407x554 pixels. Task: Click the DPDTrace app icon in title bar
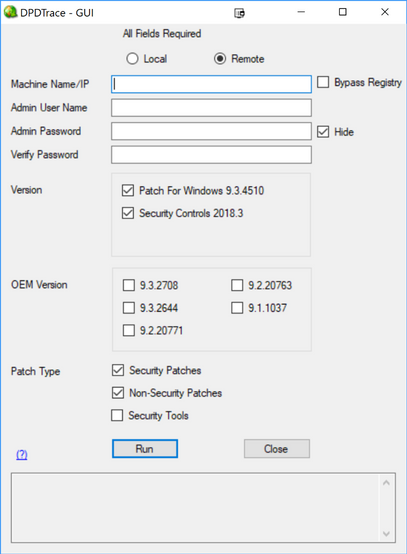(10, 12)
